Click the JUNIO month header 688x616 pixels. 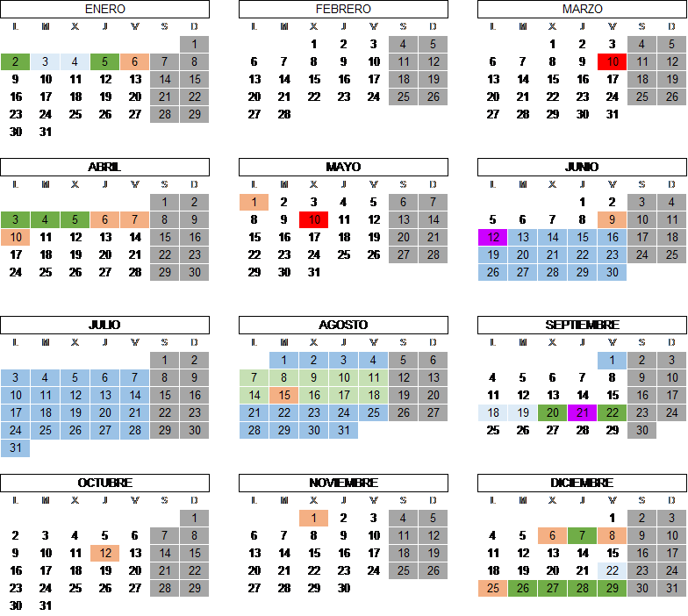pyautogui.click(x=583, y=167)
